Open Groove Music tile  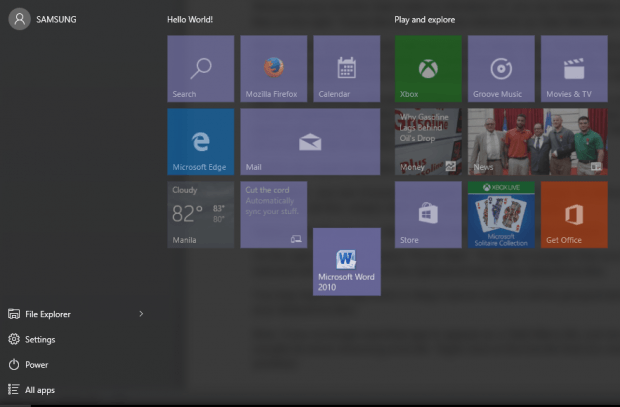click(501, 69)
